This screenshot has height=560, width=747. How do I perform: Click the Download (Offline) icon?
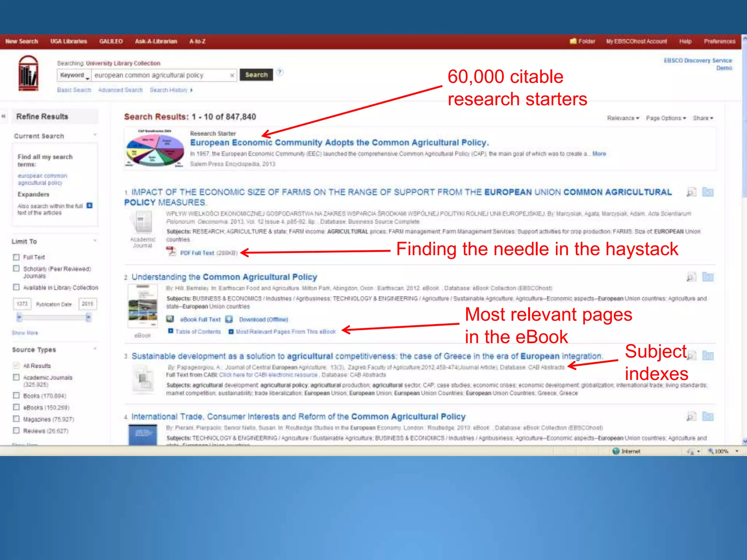coord(229,319)
